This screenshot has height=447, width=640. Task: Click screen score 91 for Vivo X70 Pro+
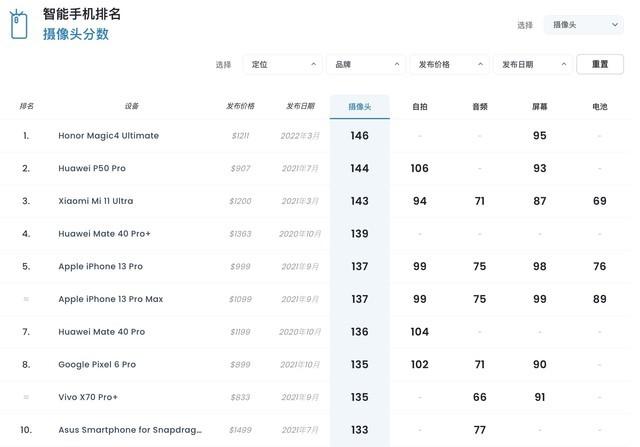(x=540, y=397)
